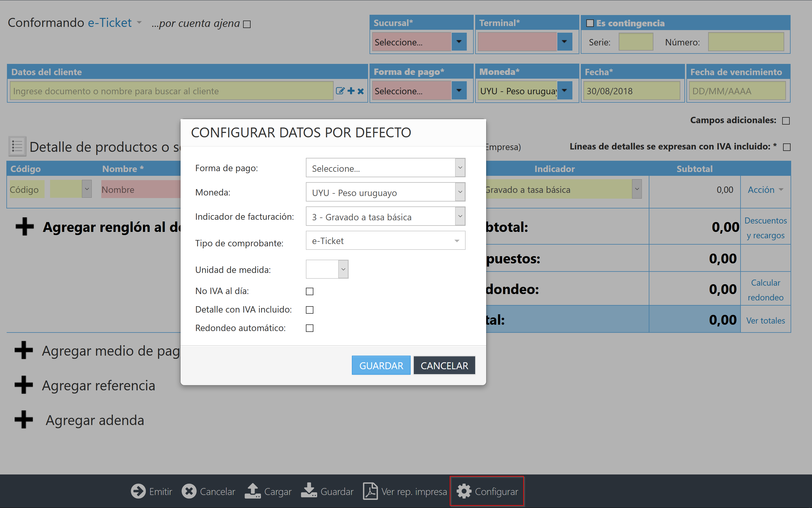Viewport: 812px width, 508px height.
Task: Open the Tipo de comprobante dropdown
Action: tap(385, 241)
